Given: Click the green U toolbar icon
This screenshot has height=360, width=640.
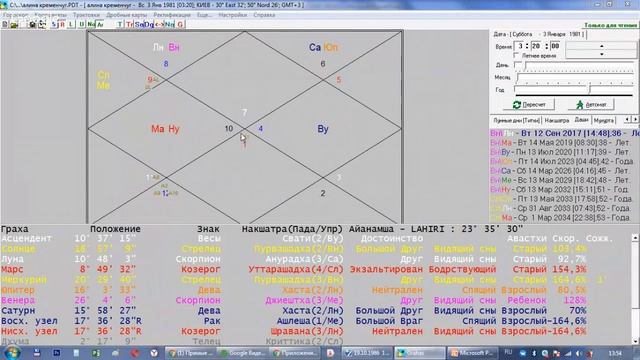Looking at the screenshot, I should coord(81,24).
